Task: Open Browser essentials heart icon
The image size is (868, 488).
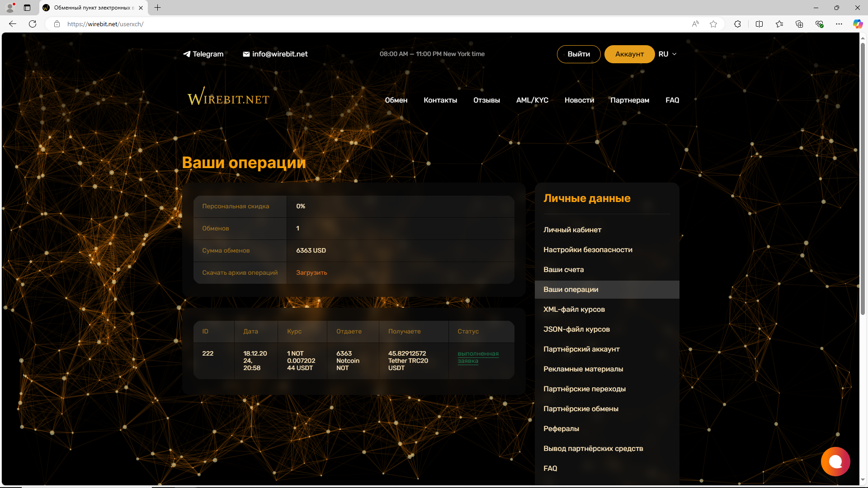Action: tap(819, 24)
